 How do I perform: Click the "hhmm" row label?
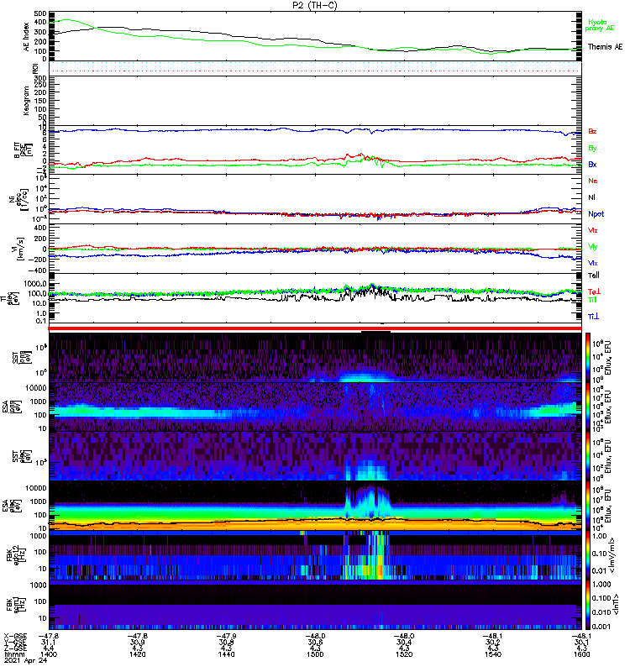point(13,654)
